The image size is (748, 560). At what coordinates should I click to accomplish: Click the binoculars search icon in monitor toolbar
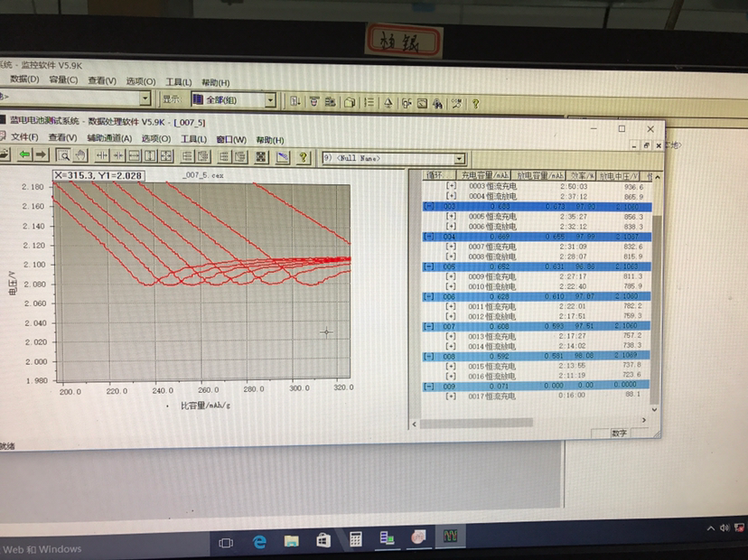(437, 103)
